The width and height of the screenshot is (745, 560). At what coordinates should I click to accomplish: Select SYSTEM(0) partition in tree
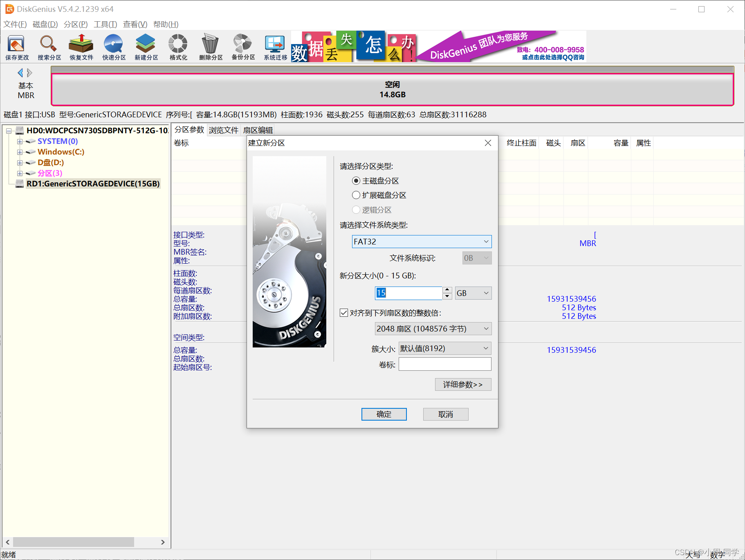pyautogui.click(x=58, y=141)
